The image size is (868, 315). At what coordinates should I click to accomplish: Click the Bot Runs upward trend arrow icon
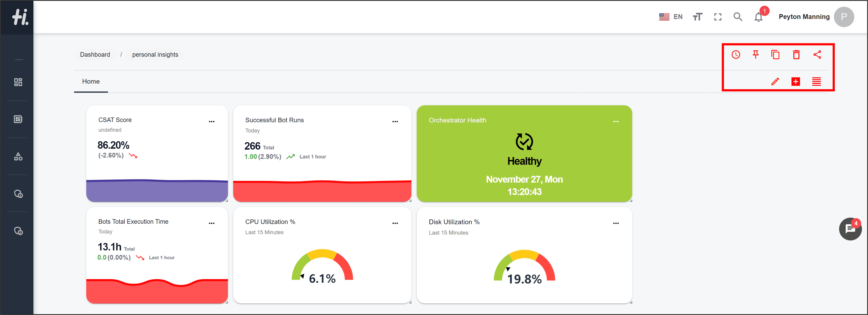point(290,157)
